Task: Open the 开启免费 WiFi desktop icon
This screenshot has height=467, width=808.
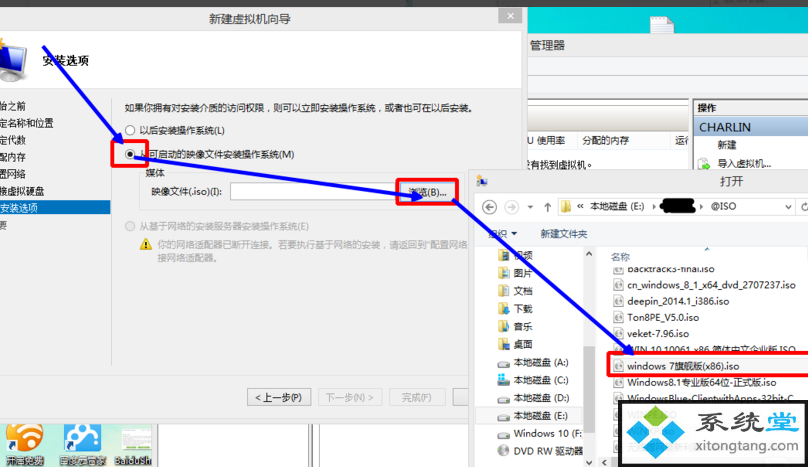Action: click(25, 444)
